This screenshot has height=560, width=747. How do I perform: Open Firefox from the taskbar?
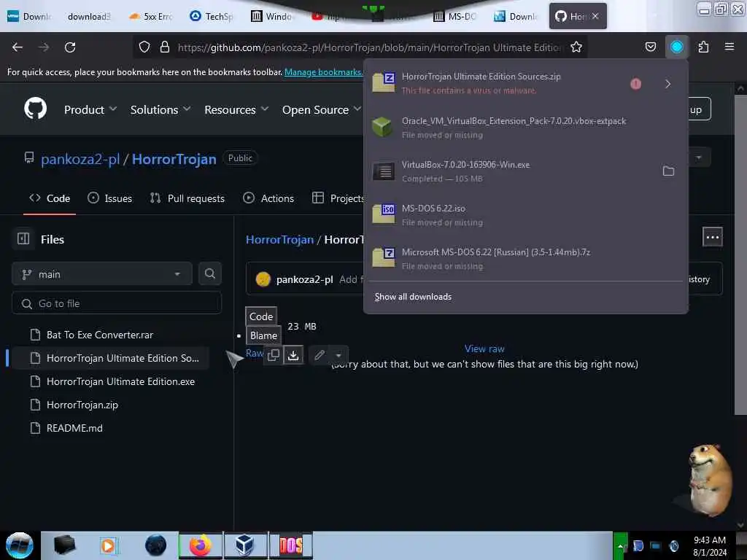click(x=200, y=545)
